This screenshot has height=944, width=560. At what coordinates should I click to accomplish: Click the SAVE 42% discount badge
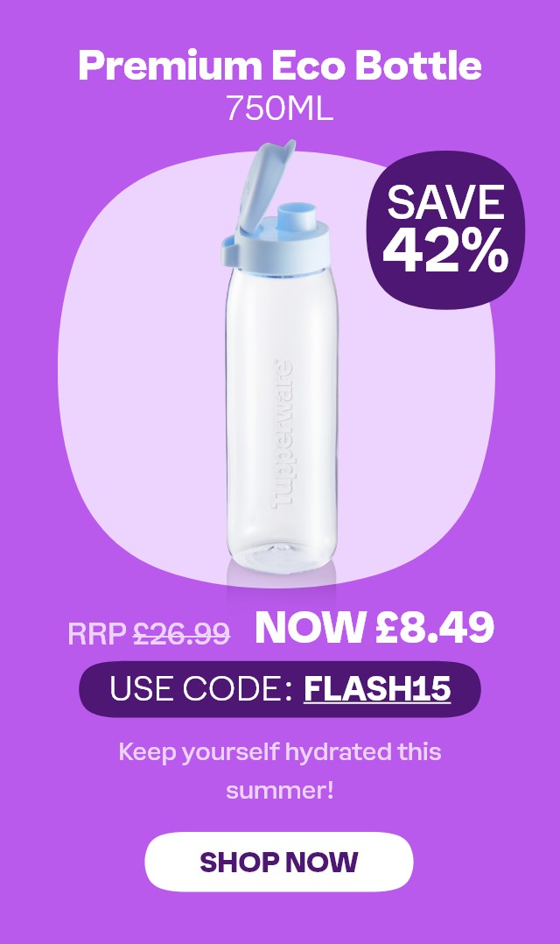(445, 230)
